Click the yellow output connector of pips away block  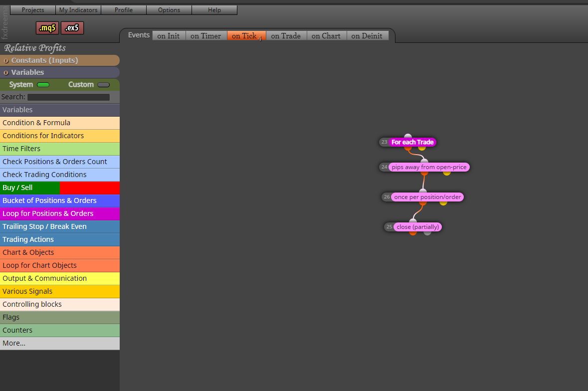coord(447,173)
